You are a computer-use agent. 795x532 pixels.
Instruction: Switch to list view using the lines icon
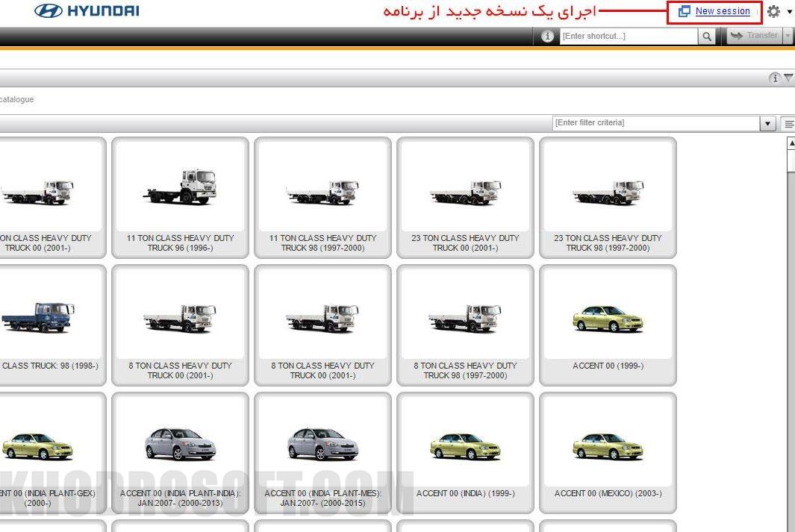(x=788, y=123)
